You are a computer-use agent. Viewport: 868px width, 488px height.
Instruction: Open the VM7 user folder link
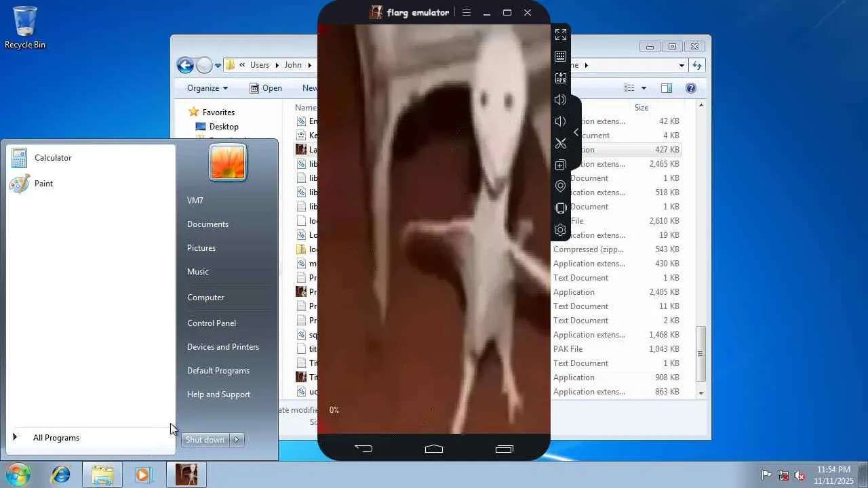195,201
